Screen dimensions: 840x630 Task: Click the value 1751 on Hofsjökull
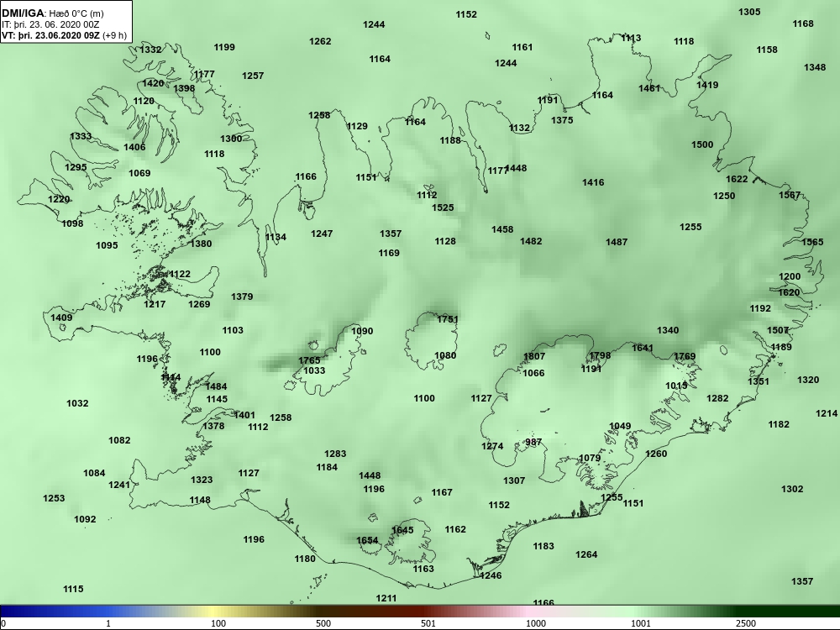pos(448,319)
